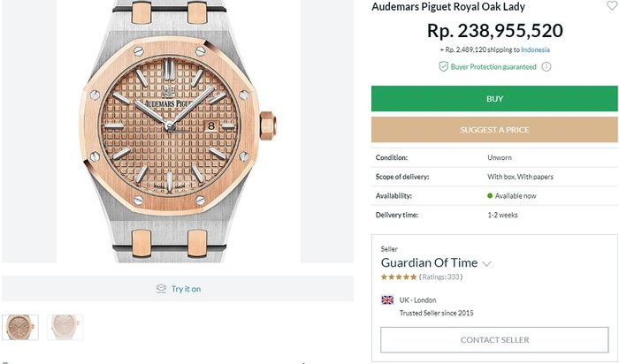Click the Try it on AR icon

click(x=161, y=289)
